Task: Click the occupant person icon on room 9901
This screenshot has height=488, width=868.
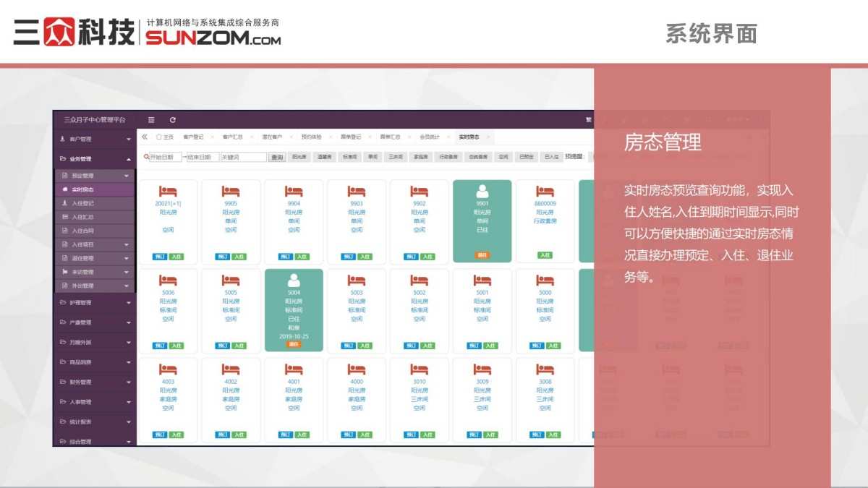Action: (x=482, y=190)
